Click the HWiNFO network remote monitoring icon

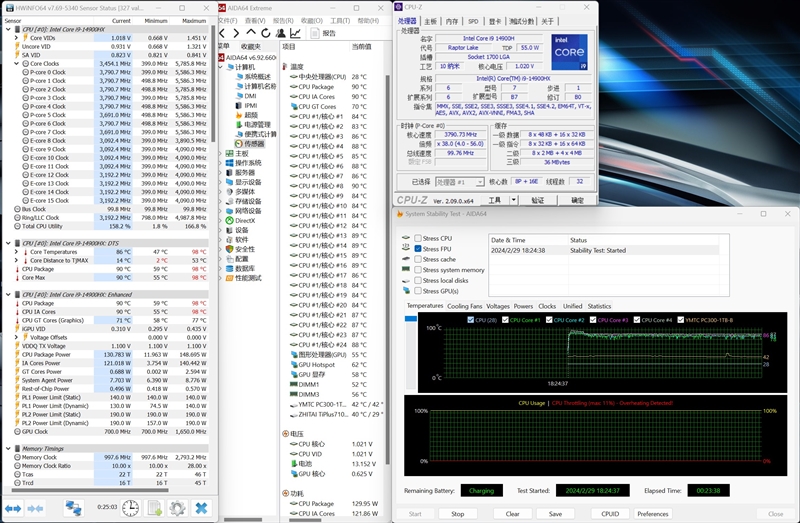click(74, 508)
